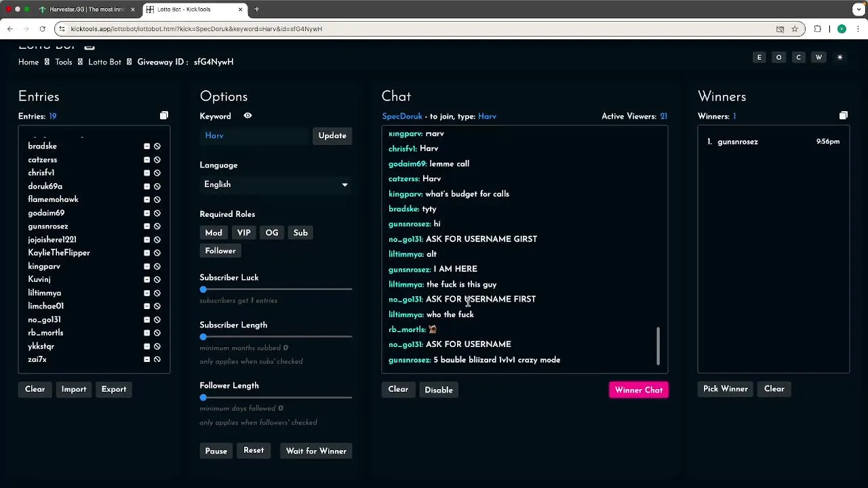
Task: Click Wait for Winner
Action: (316, 451)
